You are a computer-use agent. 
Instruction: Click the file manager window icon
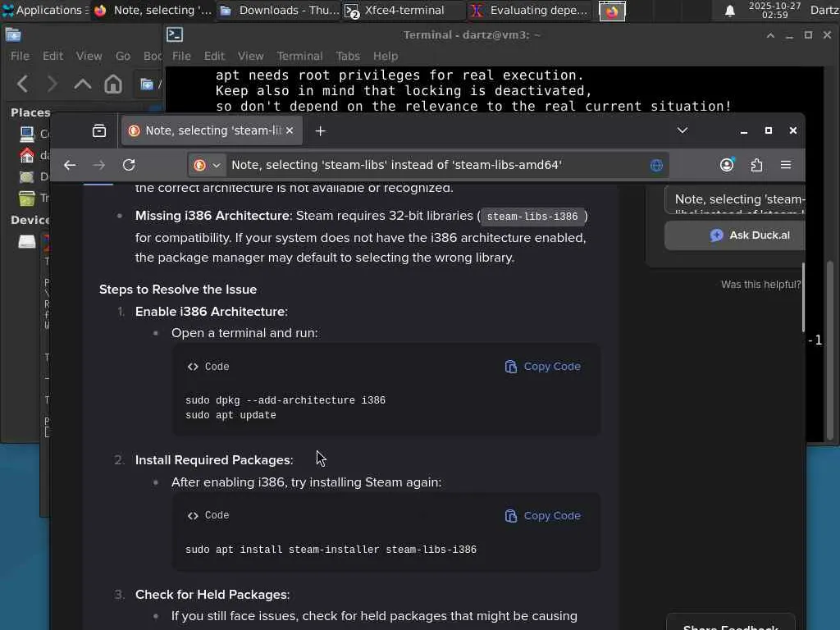tap(13, 35)
